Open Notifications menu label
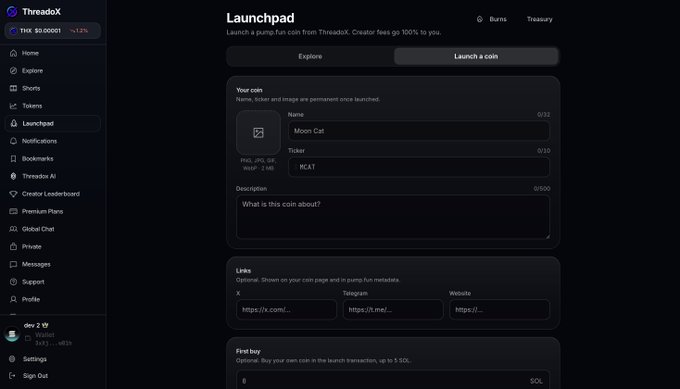The image size is (680, 389). [39, 141]
